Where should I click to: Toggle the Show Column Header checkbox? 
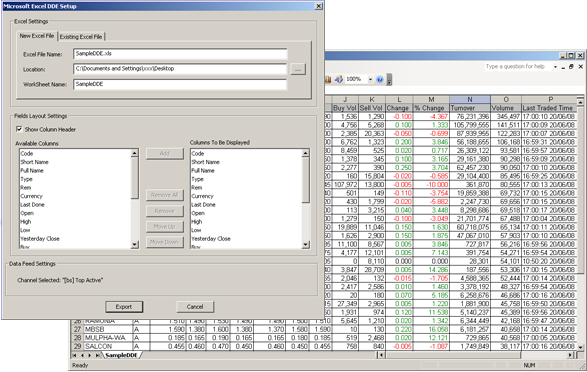19,129
